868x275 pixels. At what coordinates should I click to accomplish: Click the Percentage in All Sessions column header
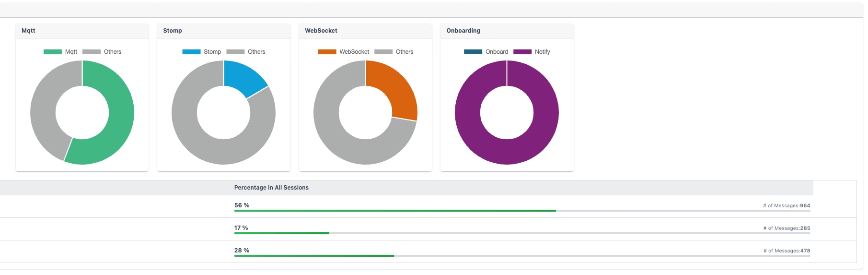pyautogui.click(x=271, y=188)
